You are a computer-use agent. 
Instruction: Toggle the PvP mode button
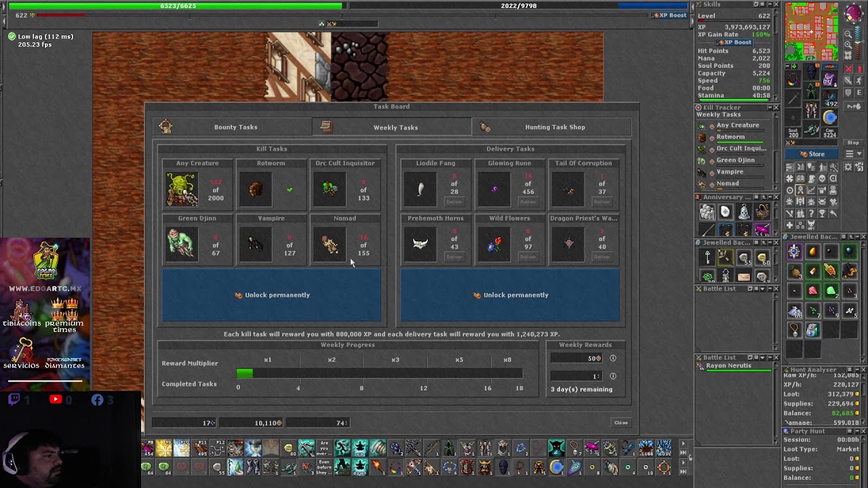click(852, 107)
